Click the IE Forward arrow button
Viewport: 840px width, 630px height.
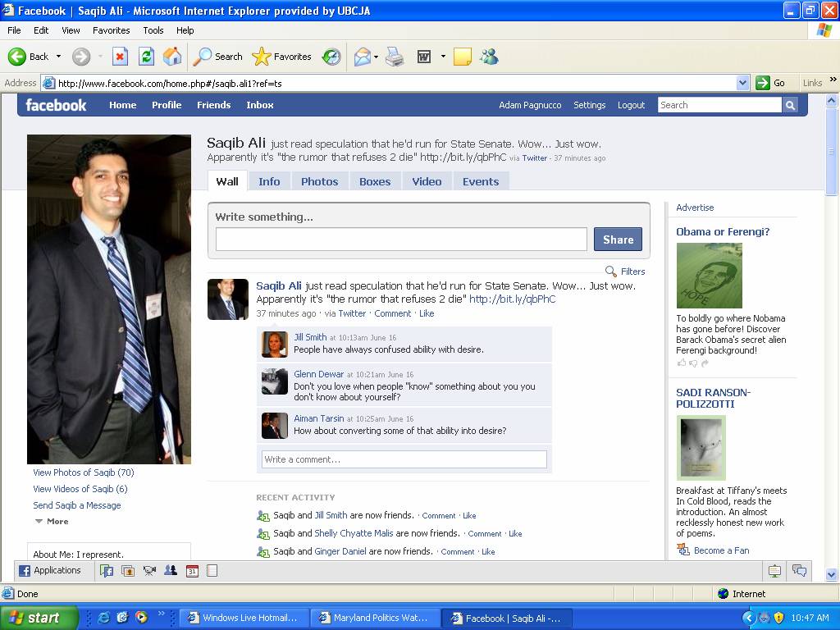click(81, 57)
